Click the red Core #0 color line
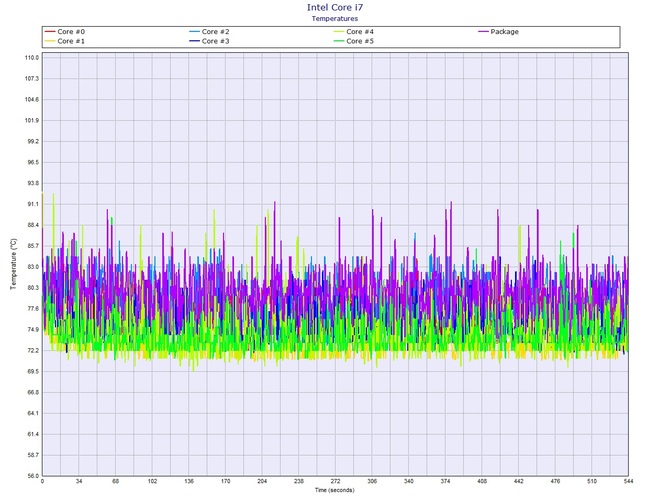The width and height of the screenshot is (670, 502). tap(50, 32)
